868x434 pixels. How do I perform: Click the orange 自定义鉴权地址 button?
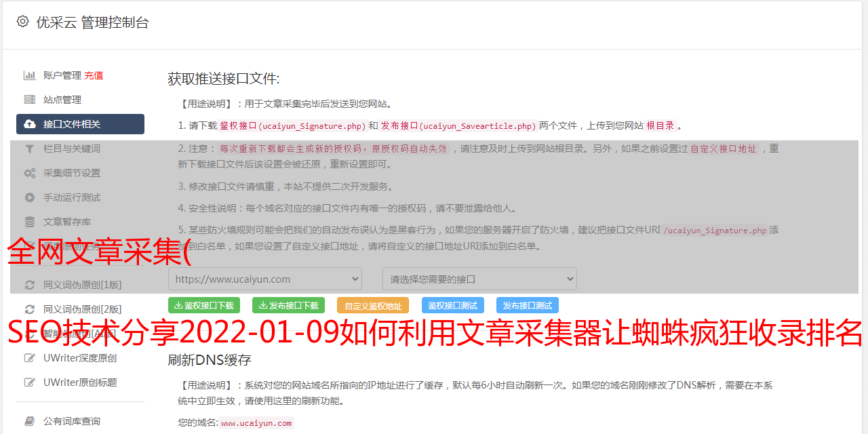pos(373,305)
